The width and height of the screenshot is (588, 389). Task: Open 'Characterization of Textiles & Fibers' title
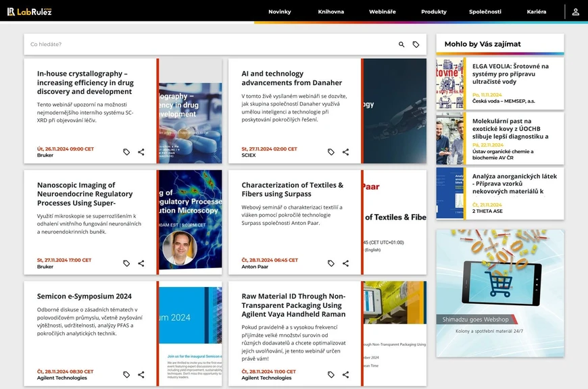[x=292, y=189]
